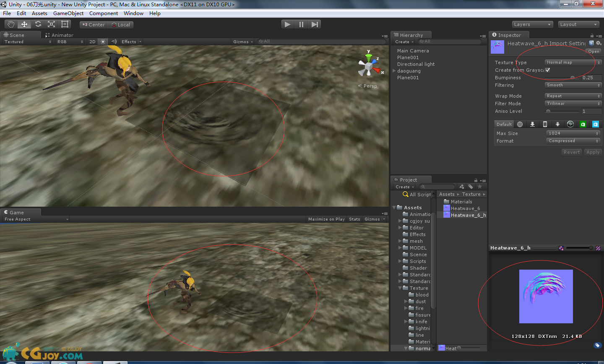604x364 pixels.
Task: Select BlackBerry platform override tab
Action: (x=570, y=124)
